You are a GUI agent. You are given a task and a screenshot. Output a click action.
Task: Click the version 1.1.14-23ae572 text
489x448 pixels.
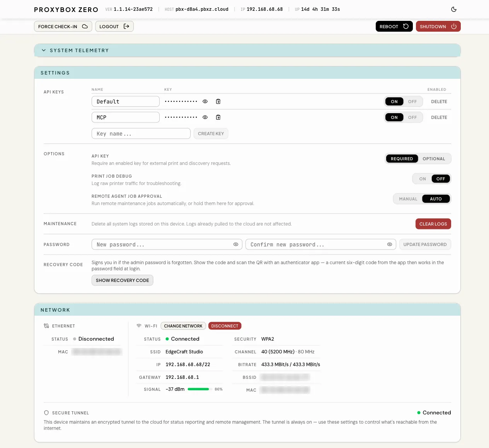[133, 9]
